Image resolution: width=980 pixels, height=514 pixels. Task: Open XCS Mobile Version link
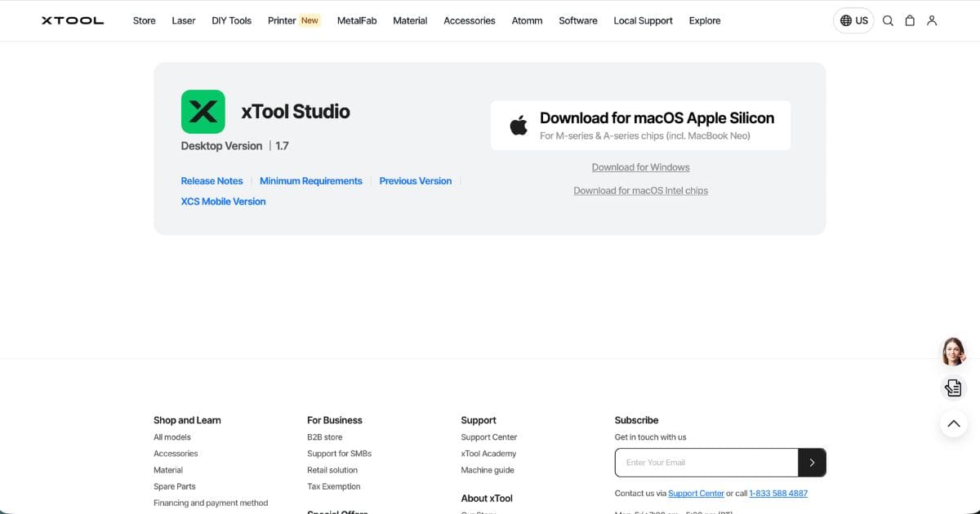coord(224,202)
